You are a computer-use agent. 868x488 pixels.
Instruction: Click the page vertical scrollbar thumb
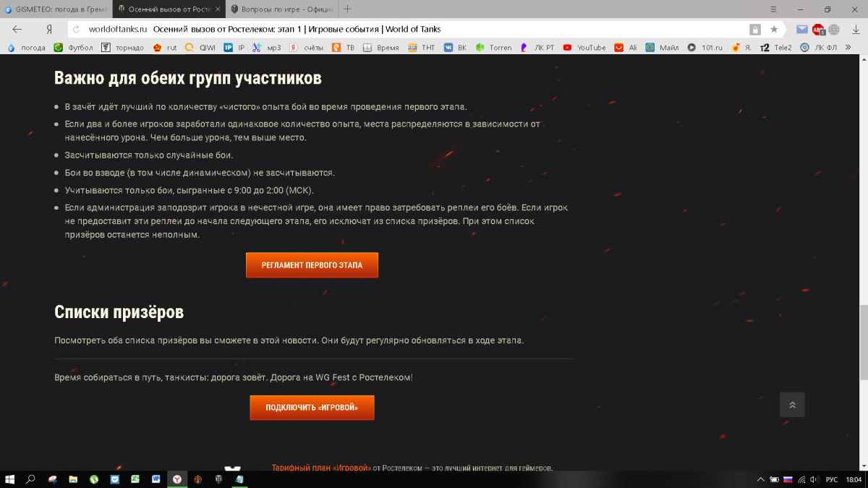pyautogui.click(x=863, y=342)
